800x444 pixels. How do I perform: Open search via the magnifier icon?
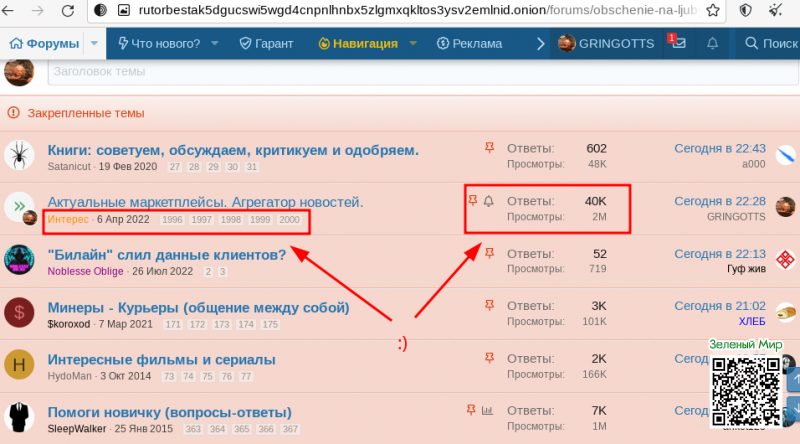(751, 43)
